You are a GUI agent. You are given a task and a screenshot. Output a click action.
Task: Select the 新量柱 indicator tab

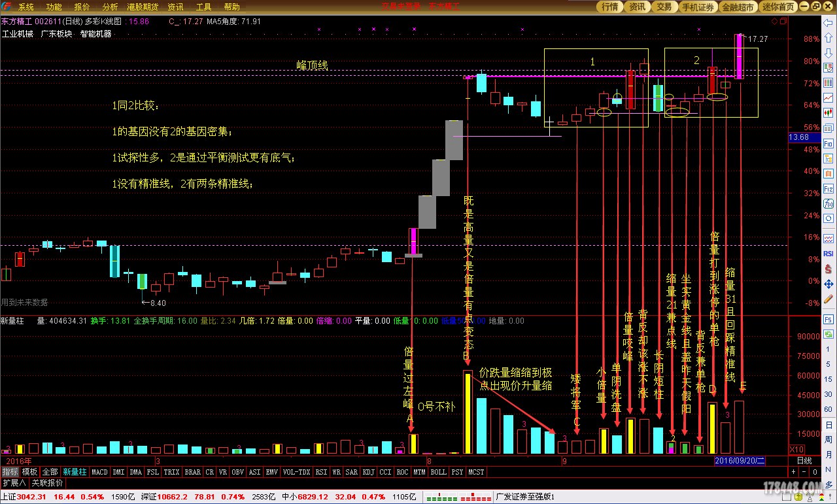(x=75, y=472)
